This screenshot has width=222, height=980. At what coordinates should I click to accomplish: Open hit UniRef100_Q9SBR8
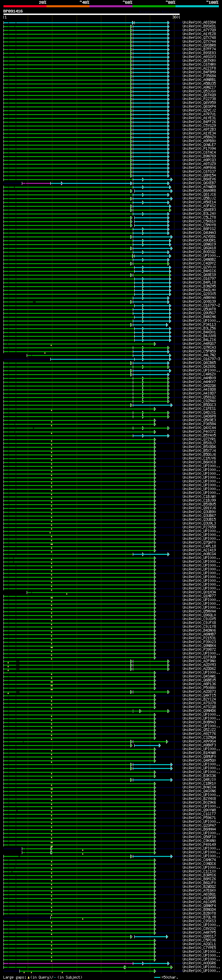coord(199,45)
